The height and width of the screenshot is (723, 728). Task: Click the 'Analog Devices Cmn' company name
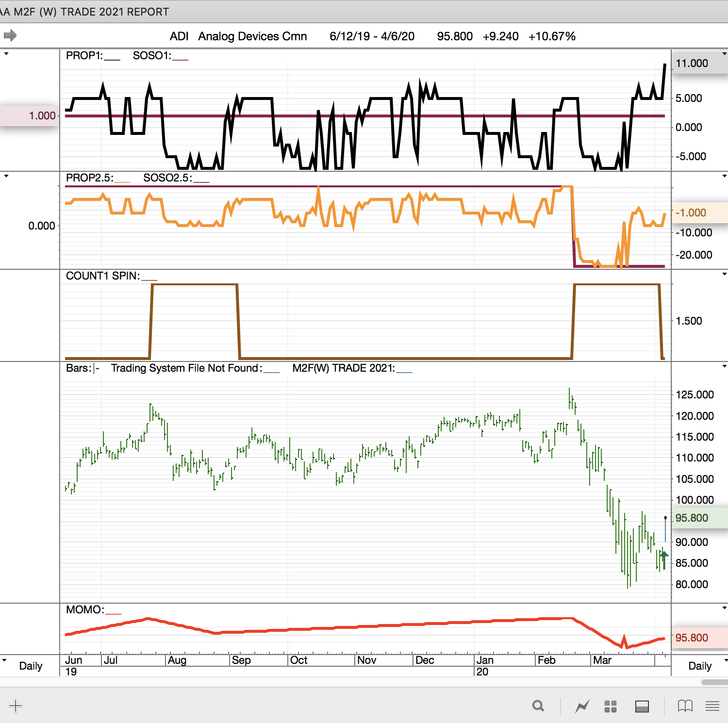[252, 36]
